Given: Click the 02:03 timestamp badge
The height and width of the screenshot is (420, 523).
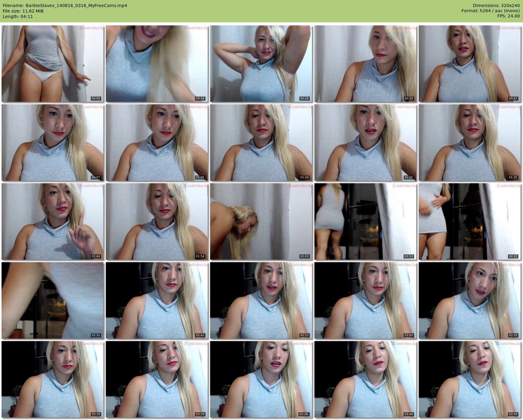Looking at the screenshot, I should 304,256.
